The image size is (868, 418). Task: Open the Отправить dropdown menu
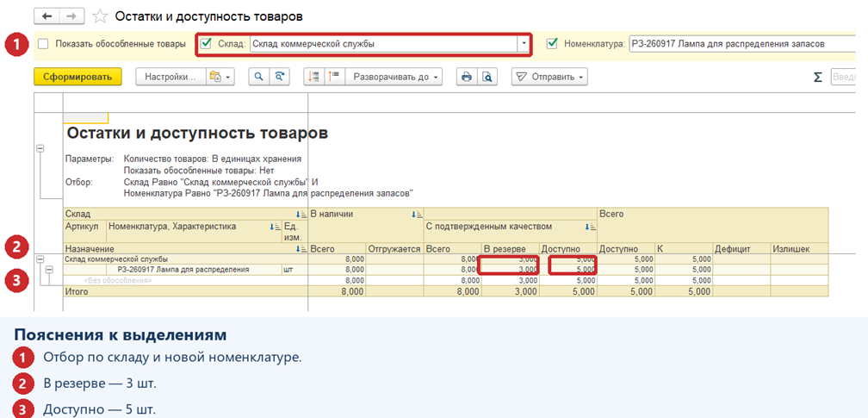click(549, 77)
